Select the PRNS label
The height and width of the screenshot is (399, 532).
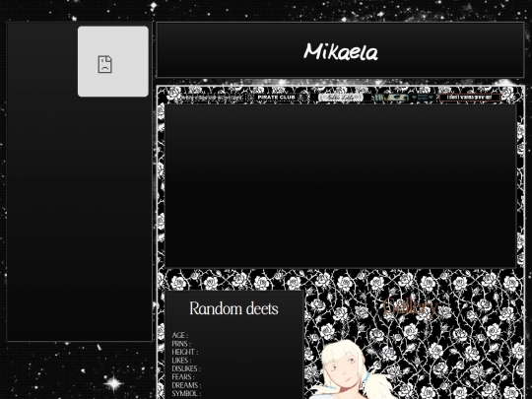[181, 344]
